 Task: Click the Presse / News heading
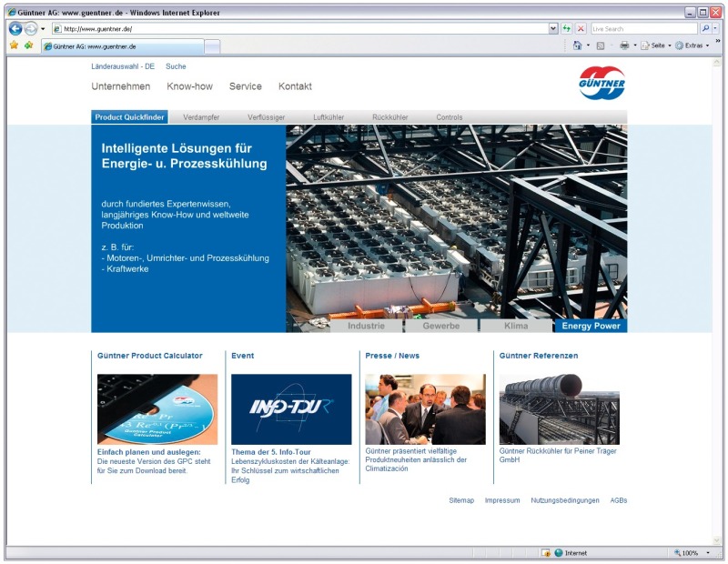[392, 356]
